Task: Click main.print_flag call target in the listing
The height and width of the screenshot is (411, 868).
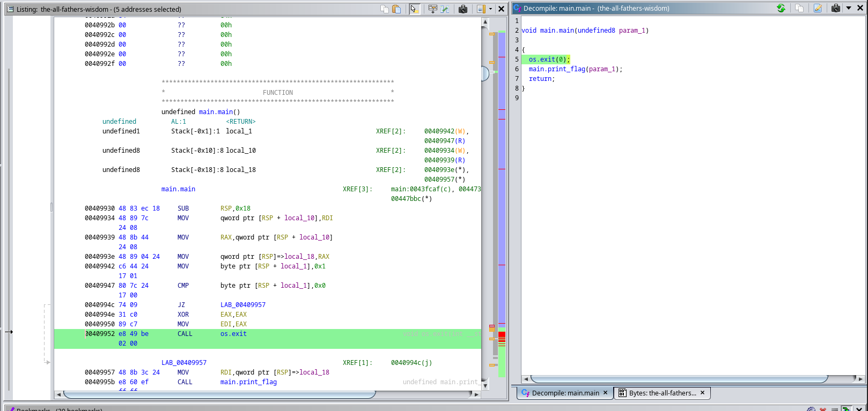Action: point(248,382)
